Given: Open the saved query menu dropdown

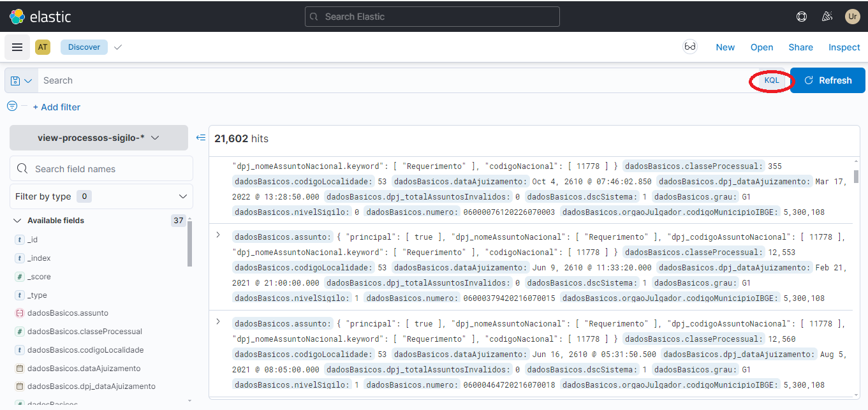Looking at the screenshot, I should [x=21, y=81].
